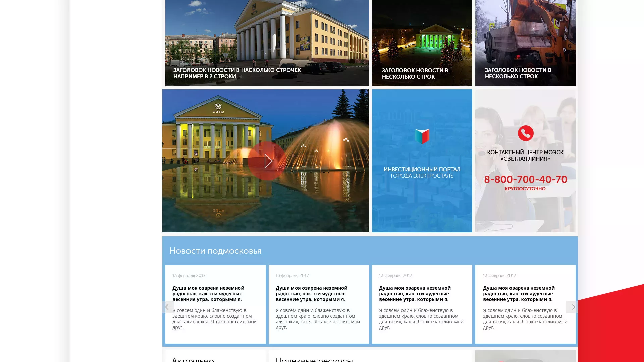Open the first news card headline

click(x=208, y=294)
